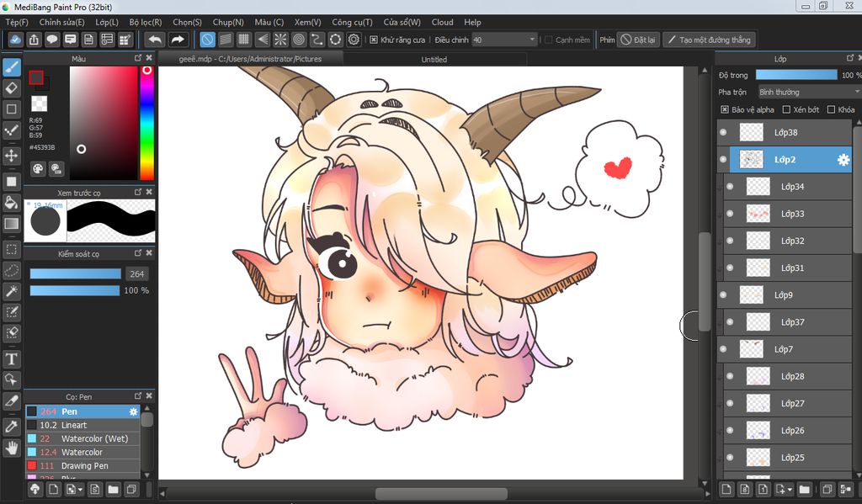Click the Undo arrow

(155, 40)
